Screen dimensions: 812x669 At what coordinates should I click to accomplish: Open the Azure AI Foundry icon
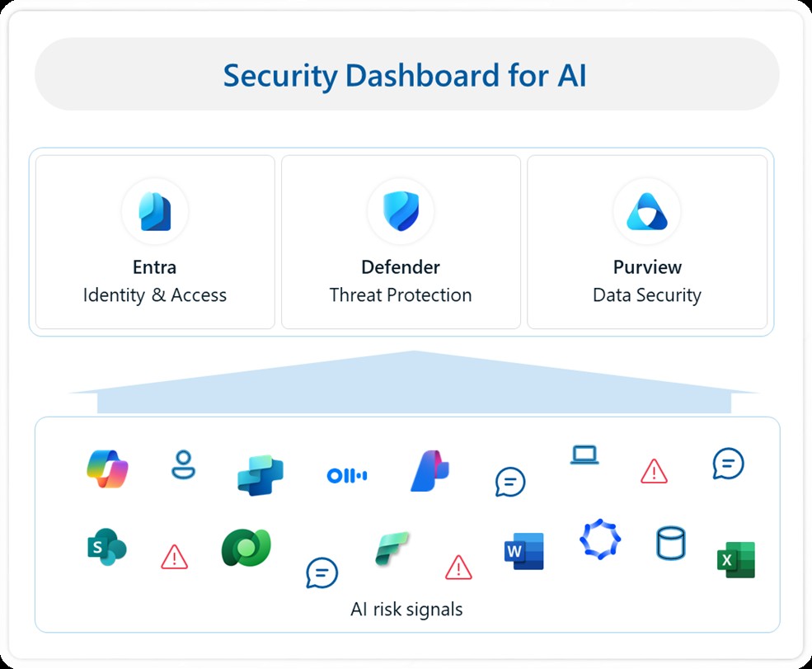429,472
